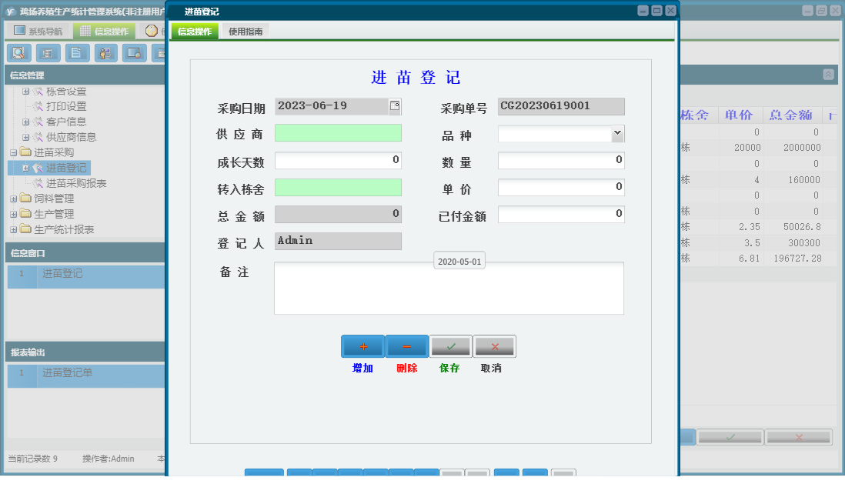The height and width of the screenshot is (504, 845).
Task: Click the 保存 checkmark icon to save
Action: coord(450,345)
